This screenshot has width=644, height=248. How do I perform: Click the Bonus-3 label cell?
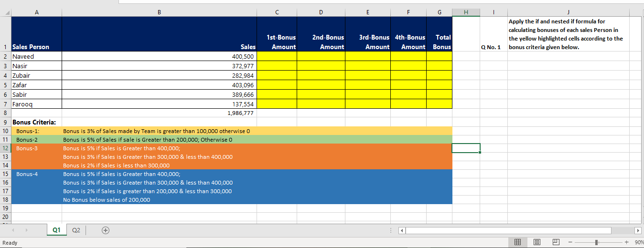click(36, 148)
